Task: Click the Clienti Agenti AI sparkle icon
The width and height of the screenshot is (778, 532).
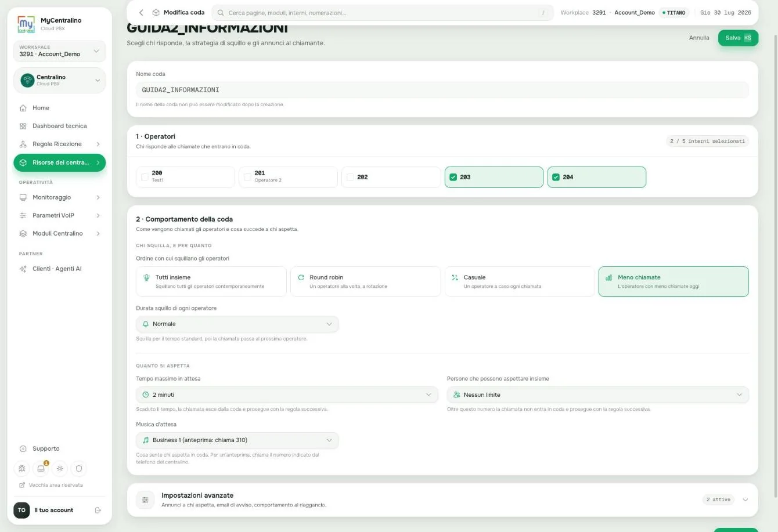Action: point(23,269)
